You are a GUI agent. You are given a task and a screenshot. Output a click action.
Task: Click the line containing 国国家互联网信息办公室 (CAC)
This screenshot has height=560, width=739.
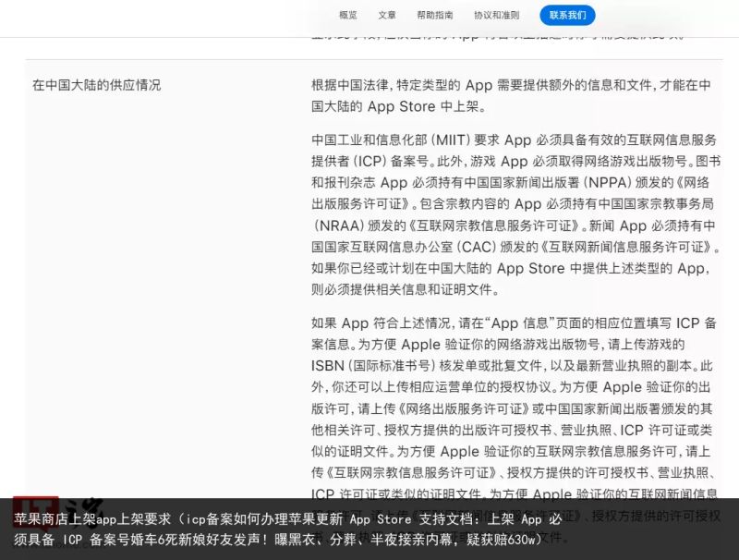515,247
